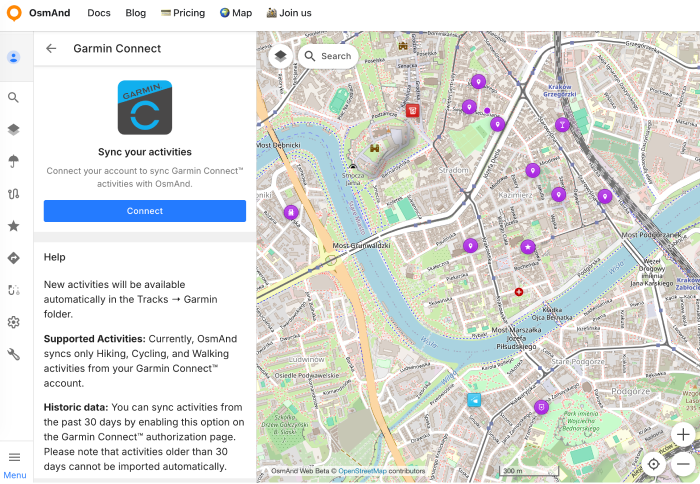Click the Wawel castle icon
This screenshot has height=484, width=700.
[375, 148]
